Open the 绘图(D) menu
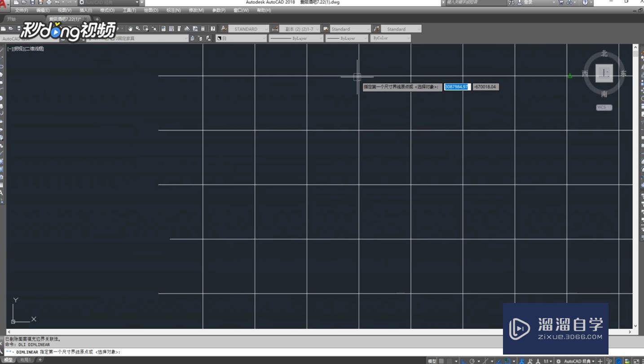This screenshot has height=364, width=644. [x=151, y=10]
